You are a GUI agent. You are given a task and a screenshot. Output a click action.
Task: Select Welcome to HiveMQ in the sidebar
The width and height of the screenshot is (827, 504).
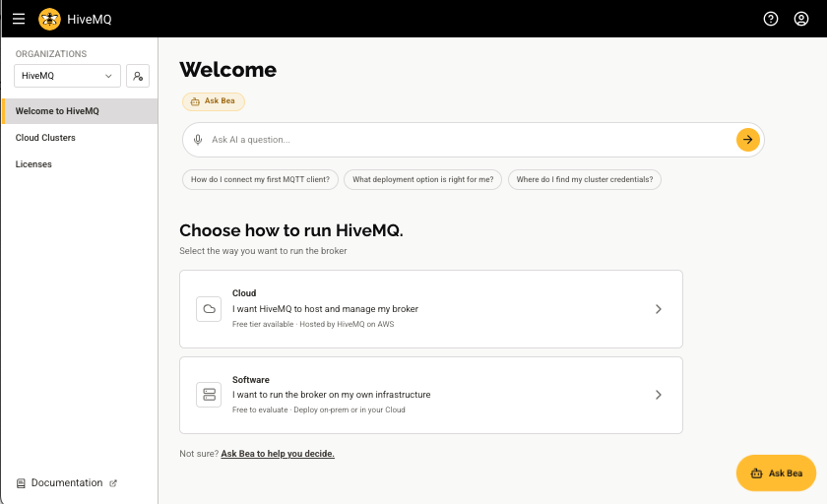80,111
